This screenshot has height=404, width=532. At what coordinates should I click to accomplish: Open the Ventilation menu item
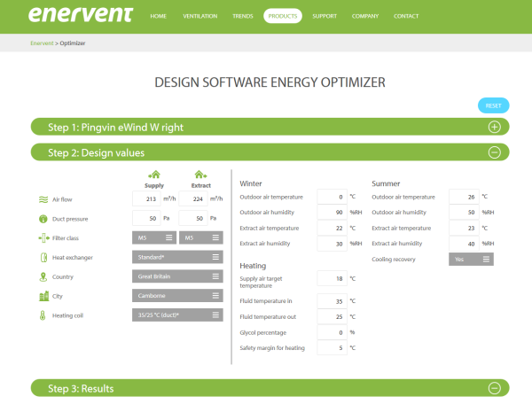pos(200,16)
